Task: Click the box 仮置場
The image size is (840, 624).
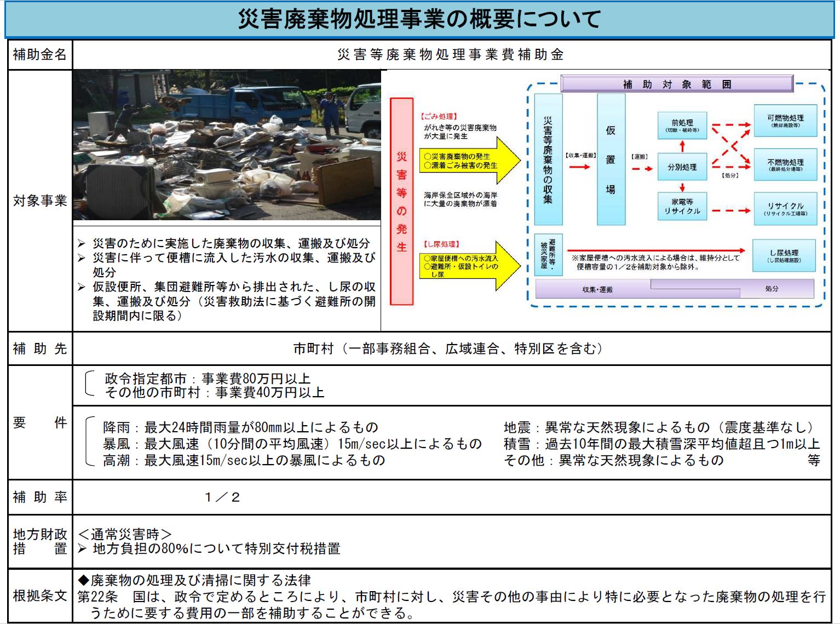Action: [611, 159]
